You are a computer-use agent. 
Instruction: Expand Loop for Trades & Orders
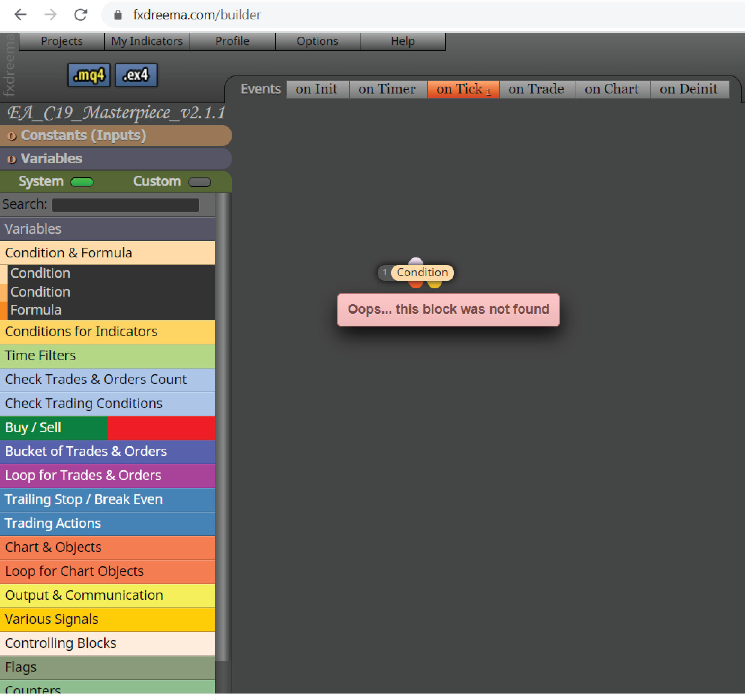pos(108,476)
